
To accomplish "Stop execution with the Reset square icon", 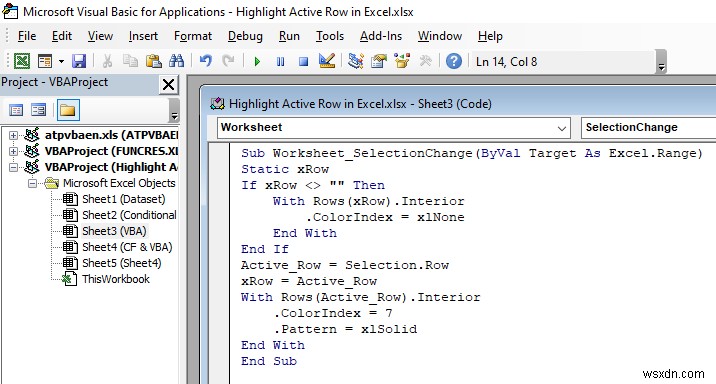I will tap(303, 61).
